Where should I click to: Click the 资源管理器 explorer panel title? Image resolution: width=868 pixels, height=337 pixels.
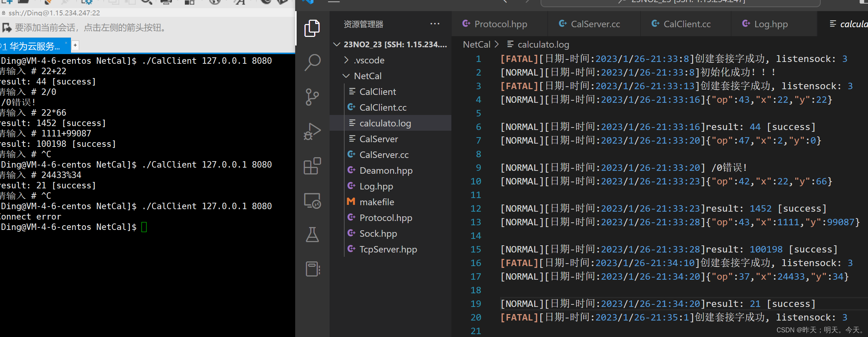363,24
